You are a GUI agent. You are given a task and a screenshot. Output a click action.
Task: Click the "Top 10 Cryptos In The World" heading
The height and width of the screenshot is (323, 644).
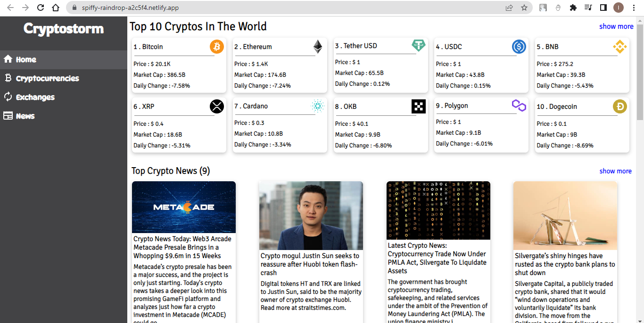(198, 26)
